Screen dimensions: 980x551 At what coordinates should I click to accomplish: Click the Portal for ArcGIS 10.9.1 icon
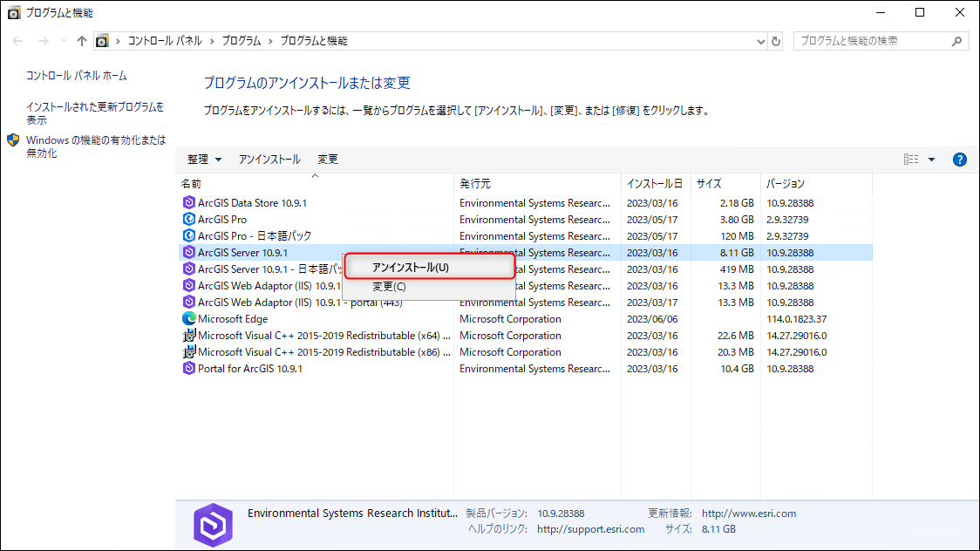click(x=188, y=369)
